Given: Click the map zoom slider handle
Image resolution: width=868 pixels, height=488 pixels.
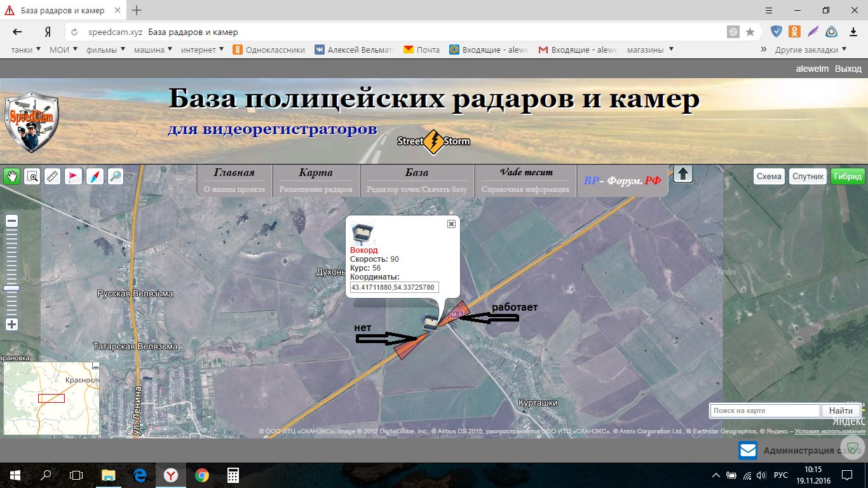Looking at the screenshot, I should pos(11,288).
